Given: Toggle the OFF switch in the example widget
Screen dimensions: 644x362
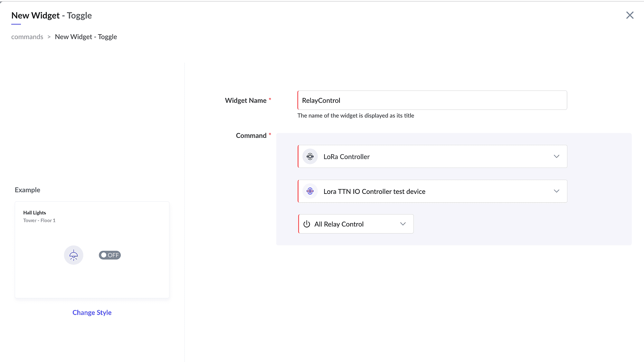Looking at the screenshot, I should (x=109, y=255).
